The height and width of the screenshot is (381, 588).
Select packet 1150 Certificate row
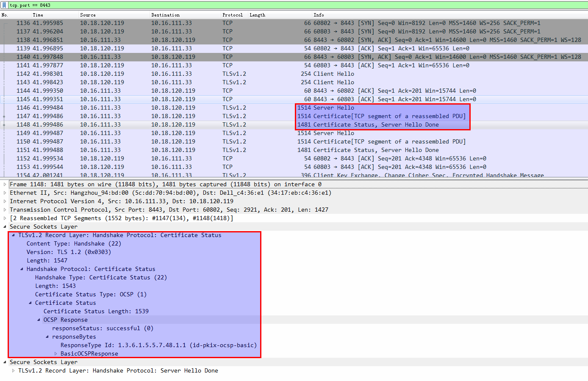[x=294, y=141]
